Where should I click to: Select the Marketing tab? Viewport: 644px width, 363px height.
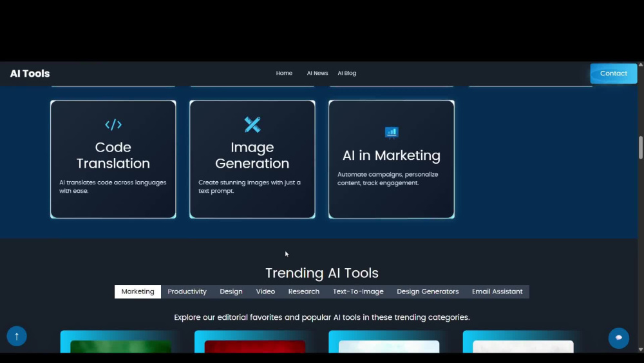[138, 291]
